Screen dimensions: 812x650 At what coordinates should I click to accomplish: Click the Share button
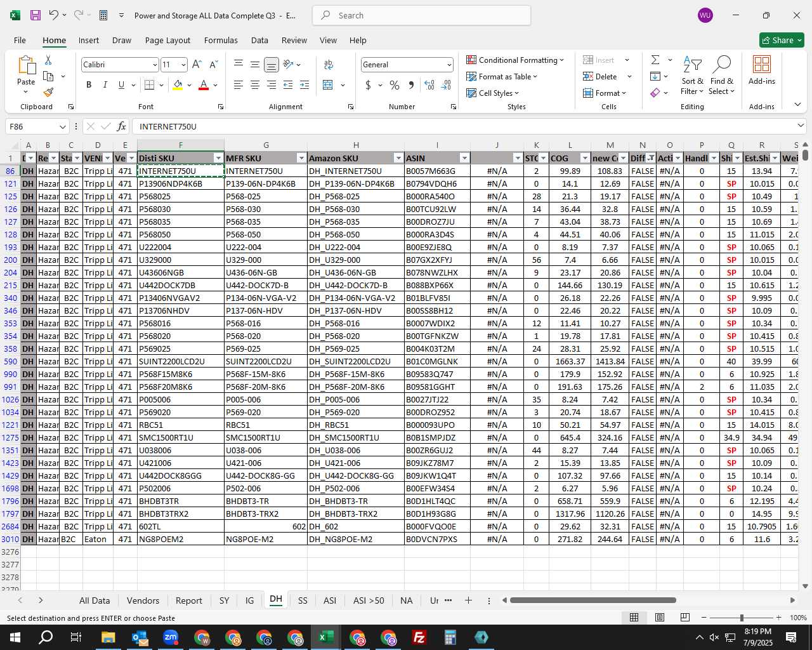pos(782,40)
